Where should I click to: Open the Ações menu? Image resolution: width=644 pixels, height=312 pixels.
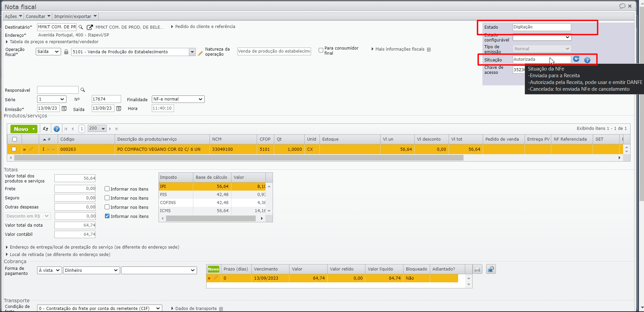(x=13, y=16)
